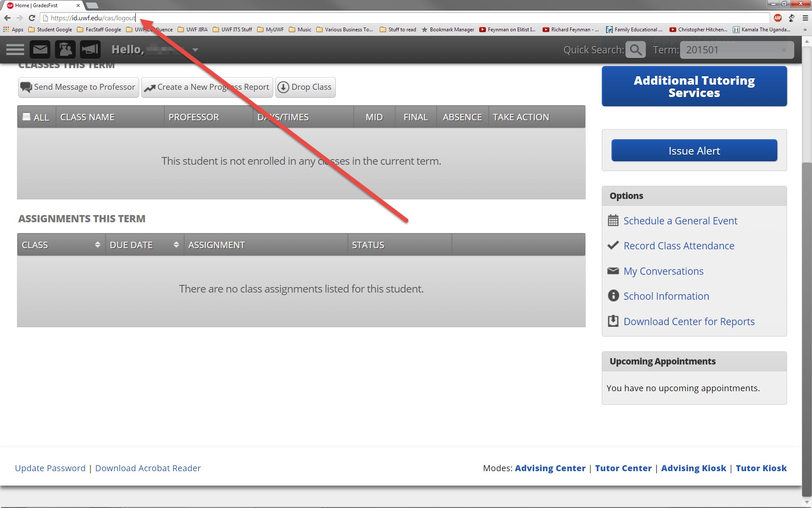The image size is (812, 508).
Task: Open Record Class Attendance link
Action: pos(679,246)
